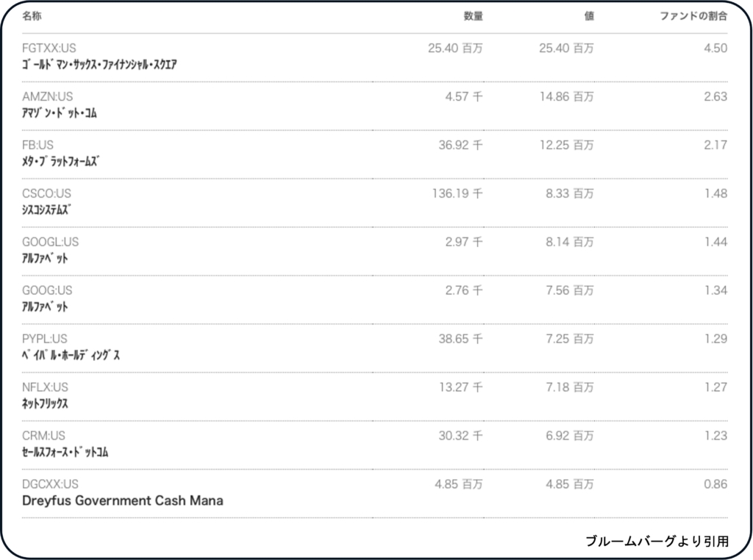Click the 名称 column header
The width and height of the screenshot is (753, 560).
coord(32,15)
